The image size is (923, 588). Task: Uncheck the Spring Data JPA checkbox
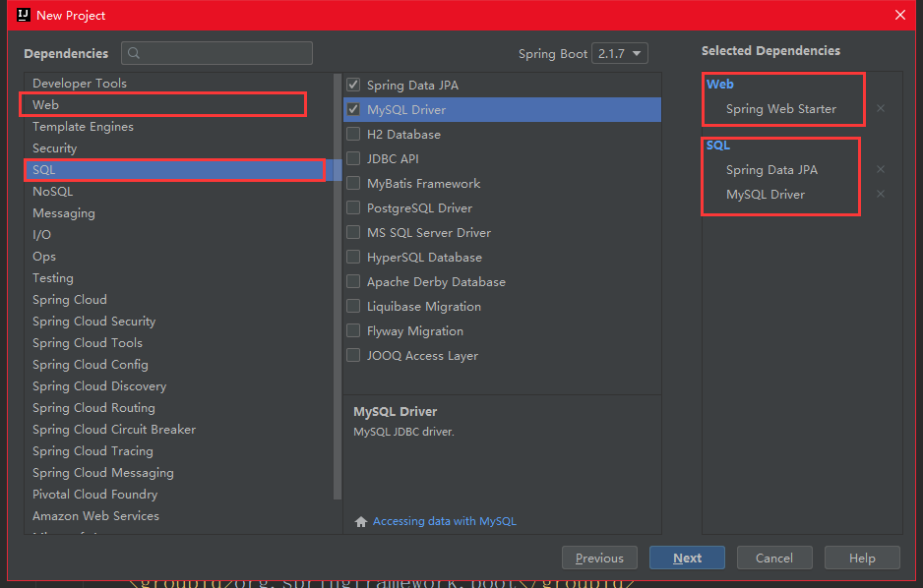coord(353,85)
